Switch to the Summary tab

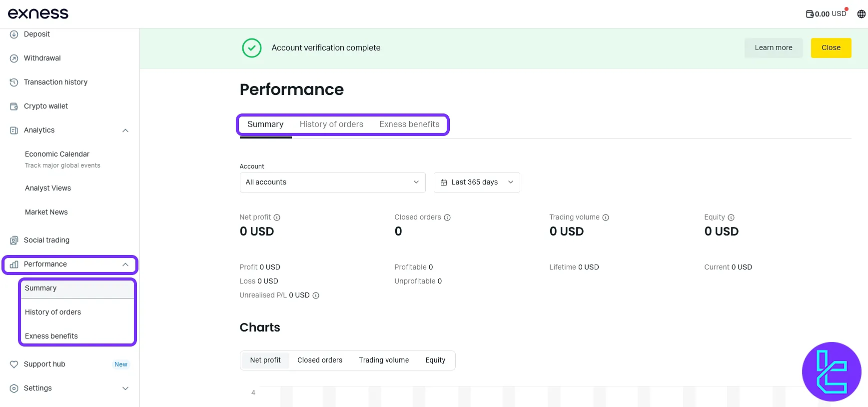(265, 124)
